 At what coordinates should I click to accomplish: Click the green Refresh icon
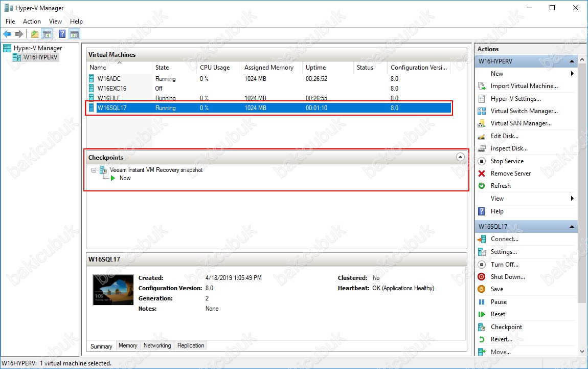(481, 186)
